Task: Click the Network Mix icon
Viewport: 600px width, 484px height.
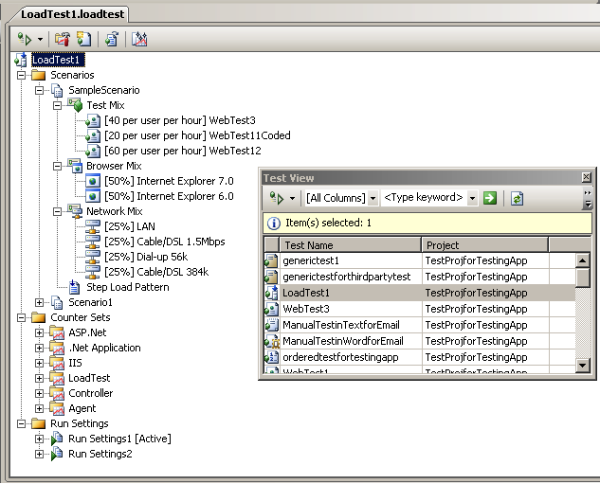Action: pos(75,211)
